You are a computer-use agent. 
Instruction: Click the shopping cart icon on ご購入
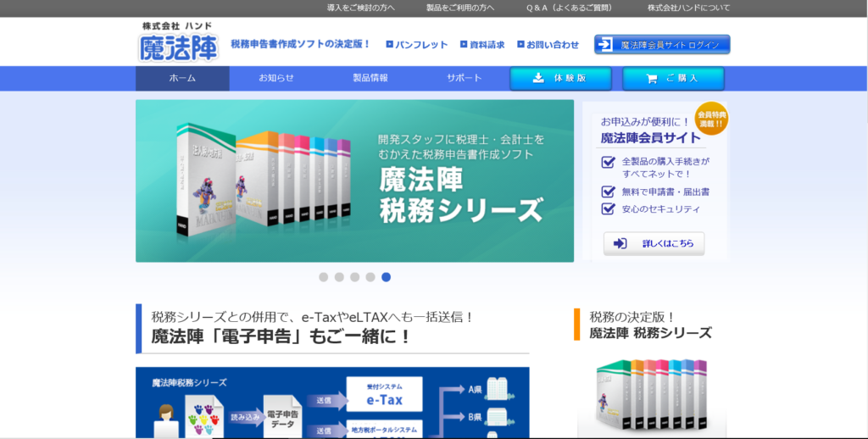[652, 79]
